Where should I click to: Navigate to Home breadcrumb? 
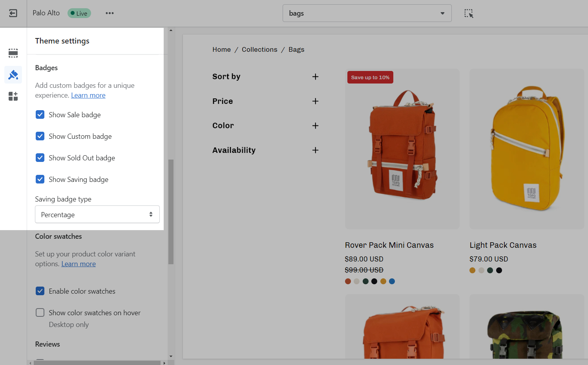pyautogui.click(x=221, y=49)
